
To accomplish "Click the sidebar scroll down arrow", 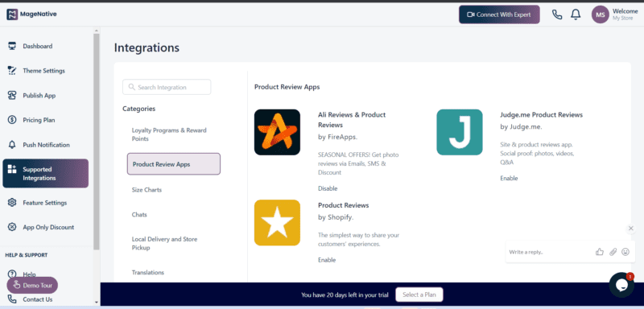I will (96, 303).
